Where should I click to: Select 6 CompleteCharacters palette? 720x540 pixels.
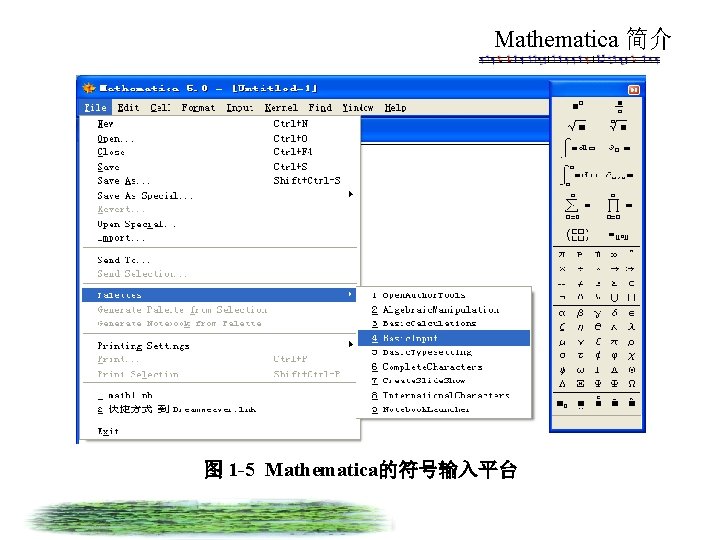coord(444,366)
